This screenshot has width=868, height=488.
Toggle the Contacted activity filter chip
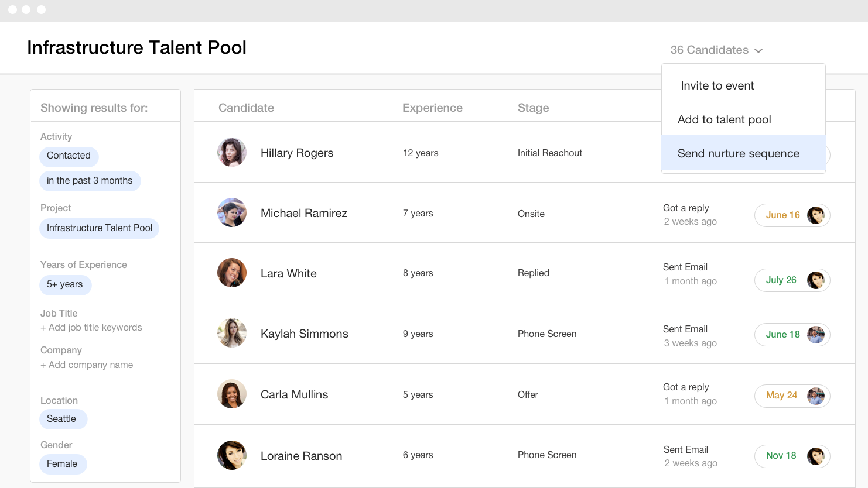(x=69, y=156)
